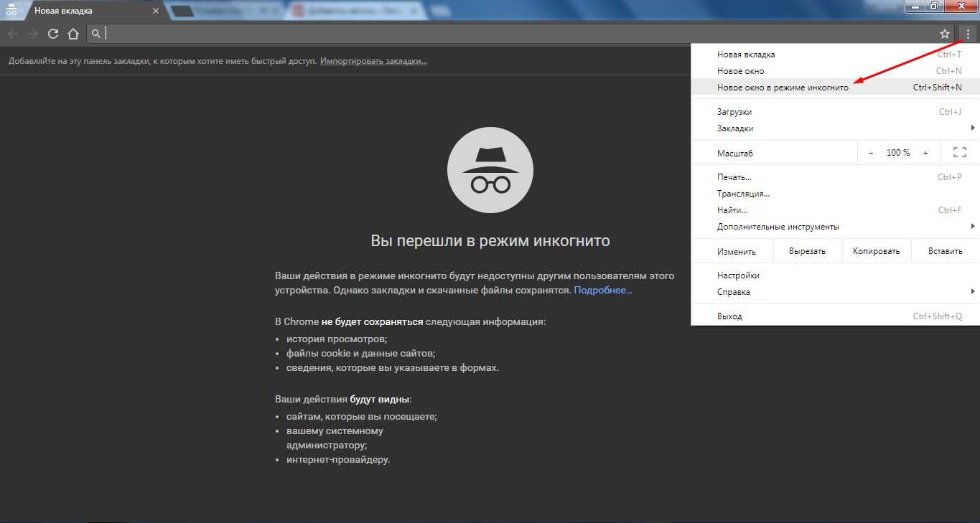
Task: Toggle fullscreen mode icon in menu
Action: pos(959,153)
